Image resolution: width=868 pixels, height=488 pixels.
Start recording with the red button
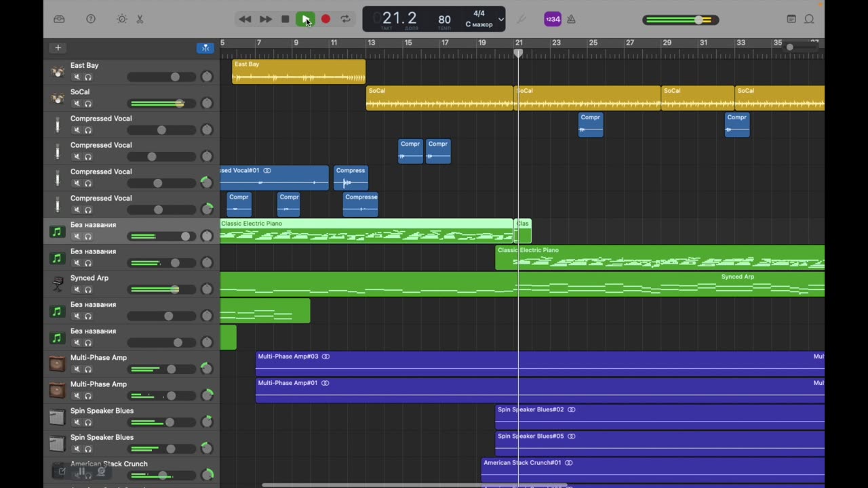[x=325, y=19]
